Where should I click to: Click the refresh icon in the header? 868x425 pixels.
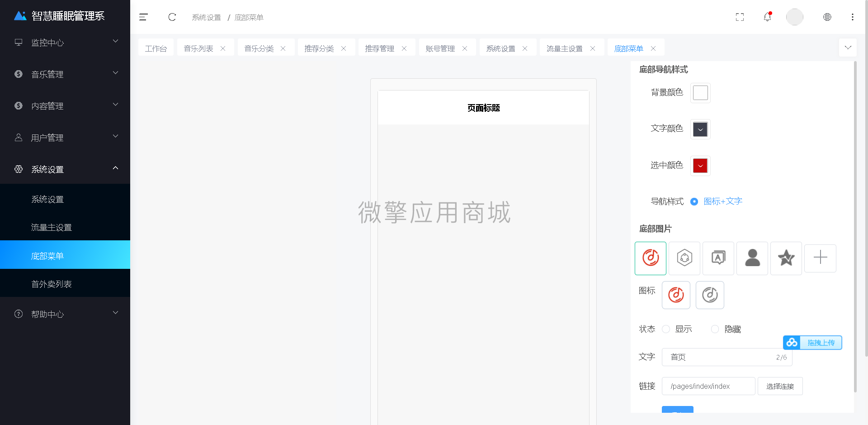(172, 17)
